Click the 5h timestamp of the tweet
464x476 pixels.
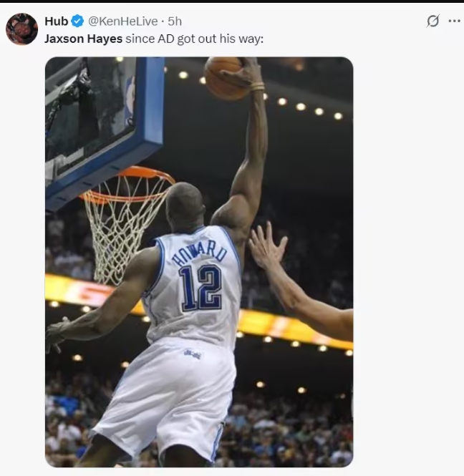pos(175,21)
